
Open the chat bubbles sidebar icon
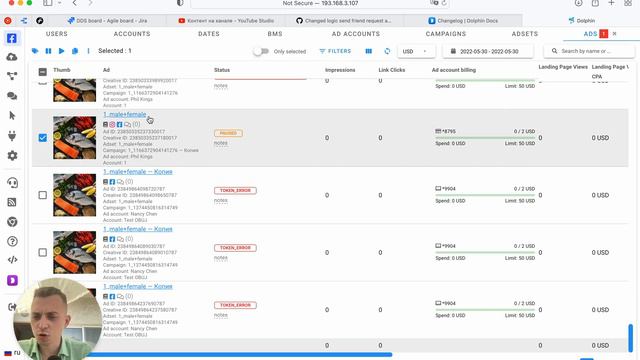[12, 96]
